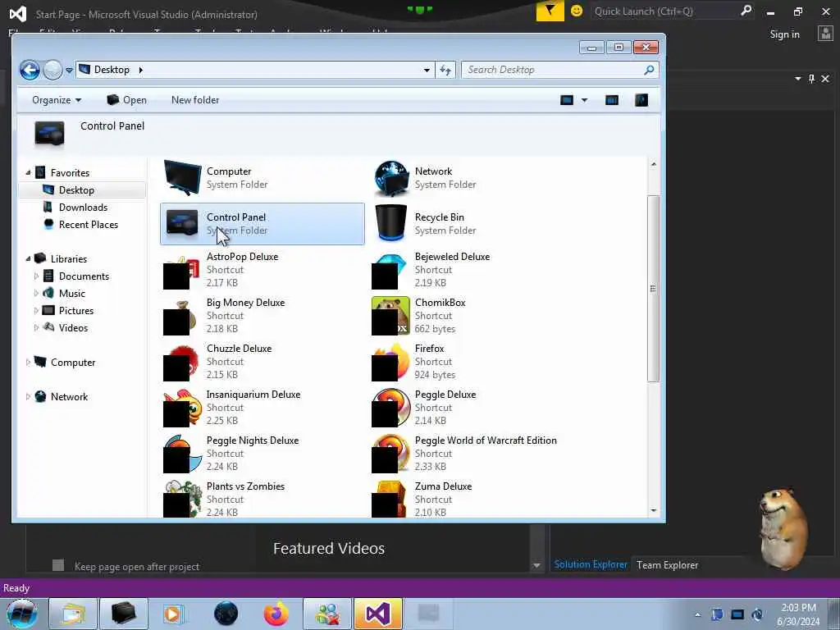Viewport: 840px width, 630px height.
Task: Show hidden system tray icons arrow
Action: pyautogui.click(x=697, y=614)
